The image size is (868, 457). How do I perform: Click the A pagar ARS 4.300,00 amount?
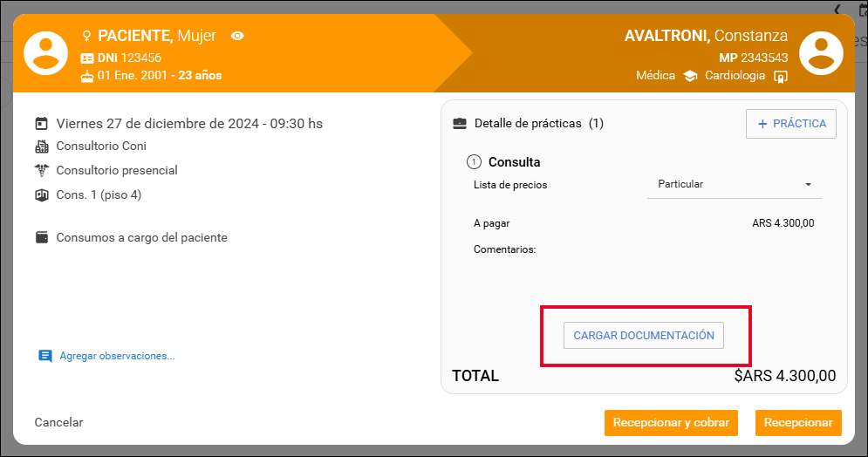tap(783, 223)
